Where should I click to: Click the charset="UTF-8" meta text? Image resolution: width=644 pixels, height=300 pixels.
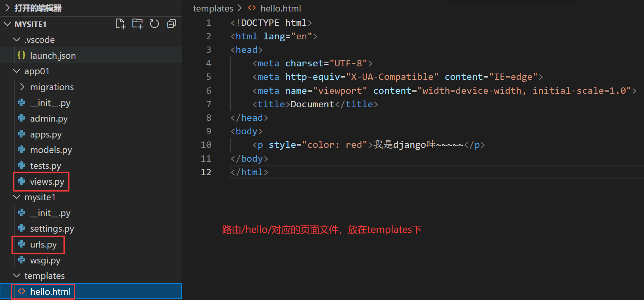pos(326,63)
